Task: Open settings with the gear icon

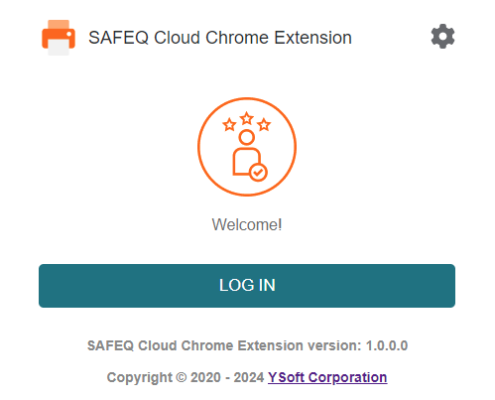Action: 442,36
